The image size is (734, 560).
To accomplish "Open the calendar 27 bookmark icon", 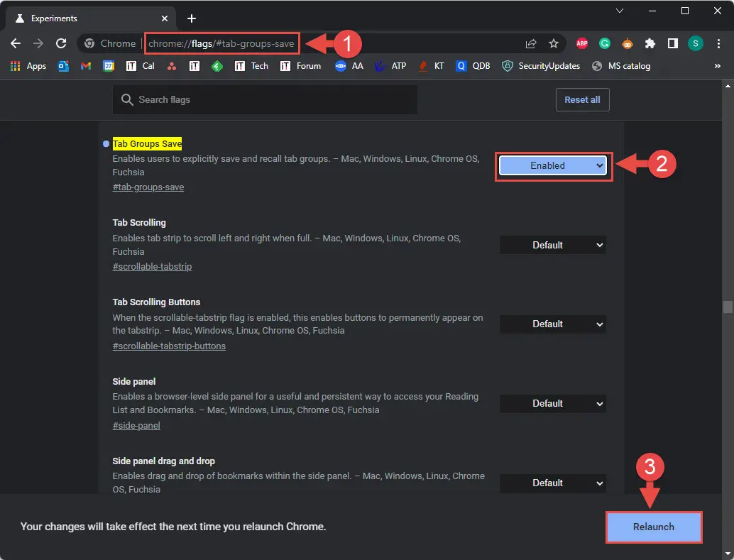I will (109, 66).
